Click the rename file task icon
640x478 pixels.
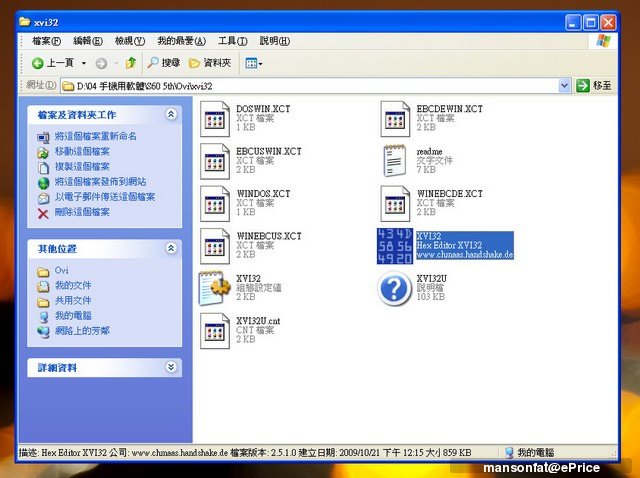click(43, 138)
